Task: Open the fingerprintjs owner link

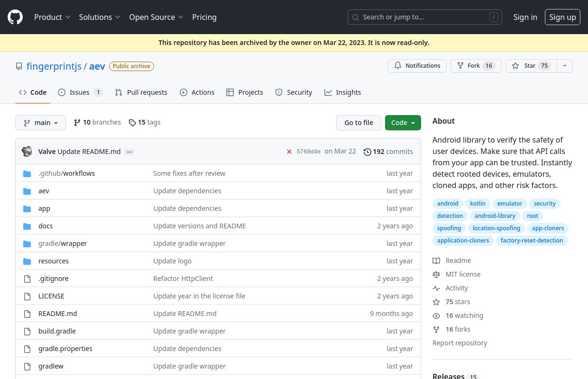Action: tap(54, 66)
